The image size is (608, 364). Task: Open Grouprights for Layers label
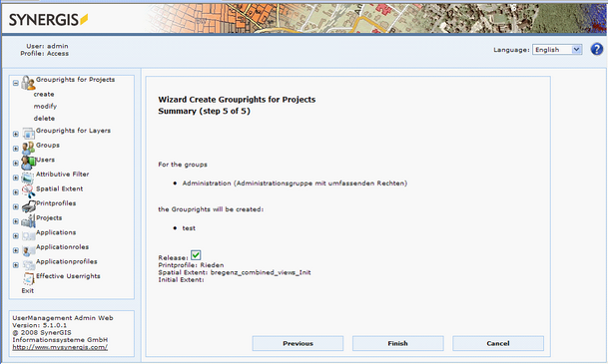(x=73, y=131)
